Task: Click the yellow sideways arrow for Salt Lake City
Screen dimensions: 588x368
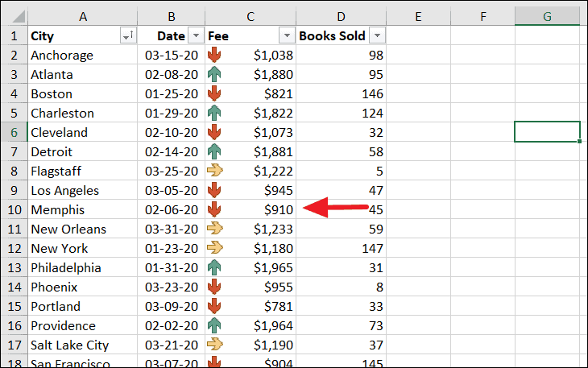Action: click(215, 345)
